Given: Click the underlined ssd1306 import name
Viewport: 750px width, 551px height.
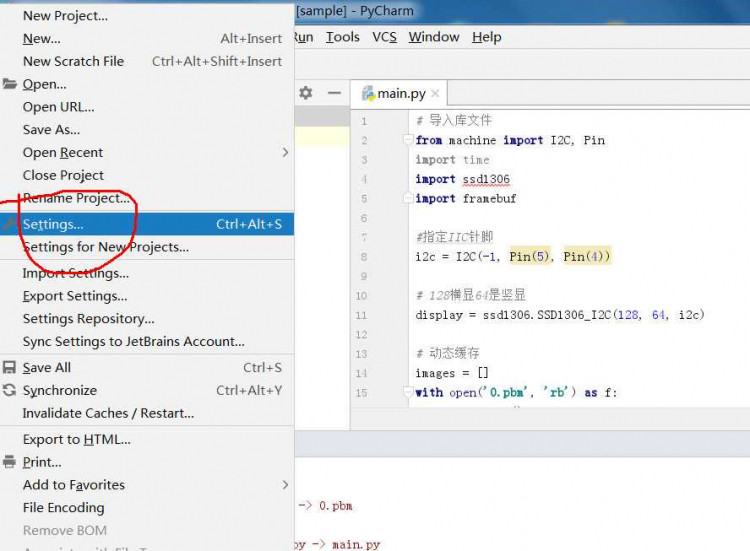Looking at the screenshot, I should [486, 179].
